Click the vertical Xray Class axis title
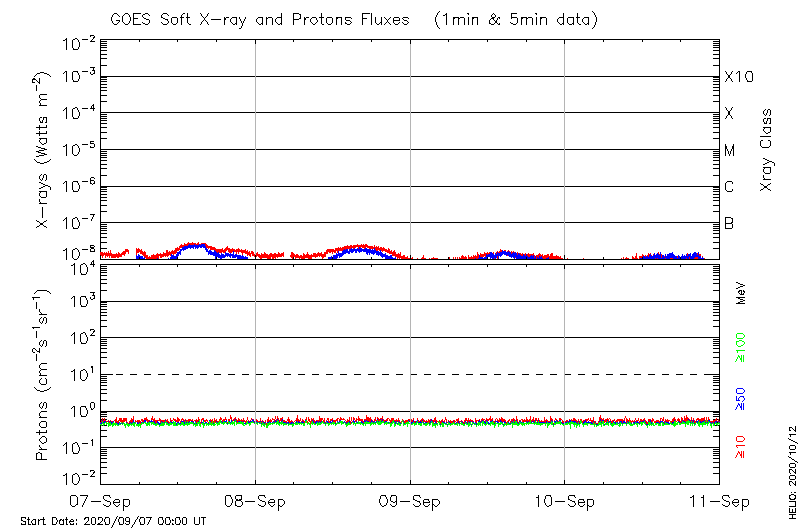The width and height of the screenshot is (800, 530). click(x=767, y=150)
